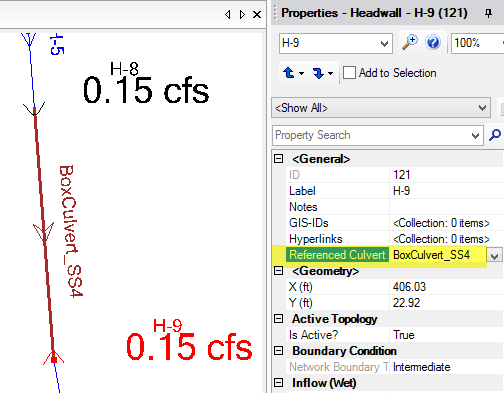Click the blue down arrow navigation icon
This screenshot has width=504, height=393.
tap(318, 73)
